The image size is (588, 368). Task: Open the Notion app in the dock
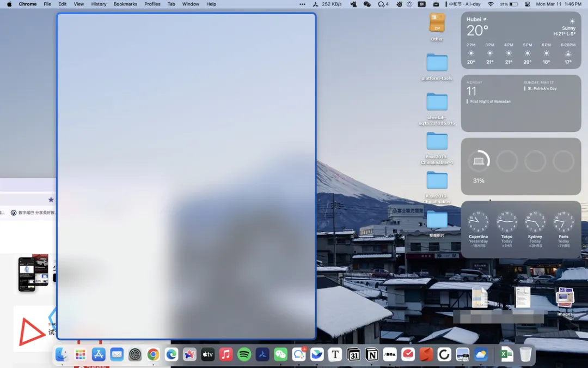372,354
